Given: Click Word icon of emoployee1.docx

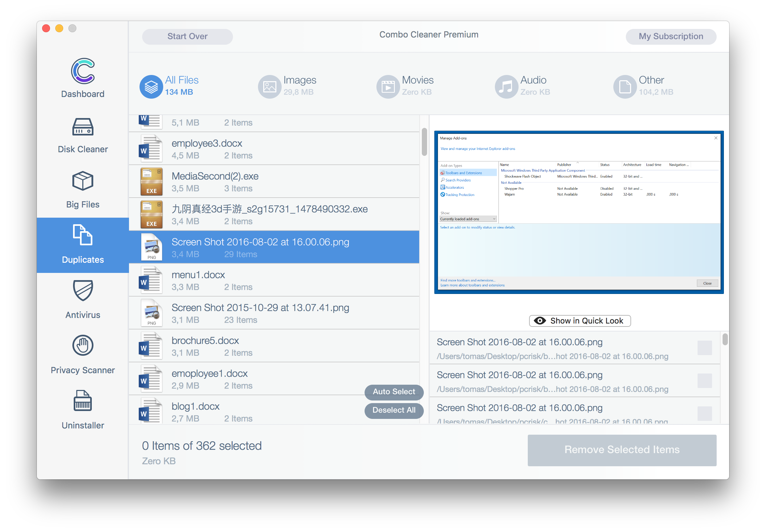Looking at the screenshot, I should (x=151, y=378).
